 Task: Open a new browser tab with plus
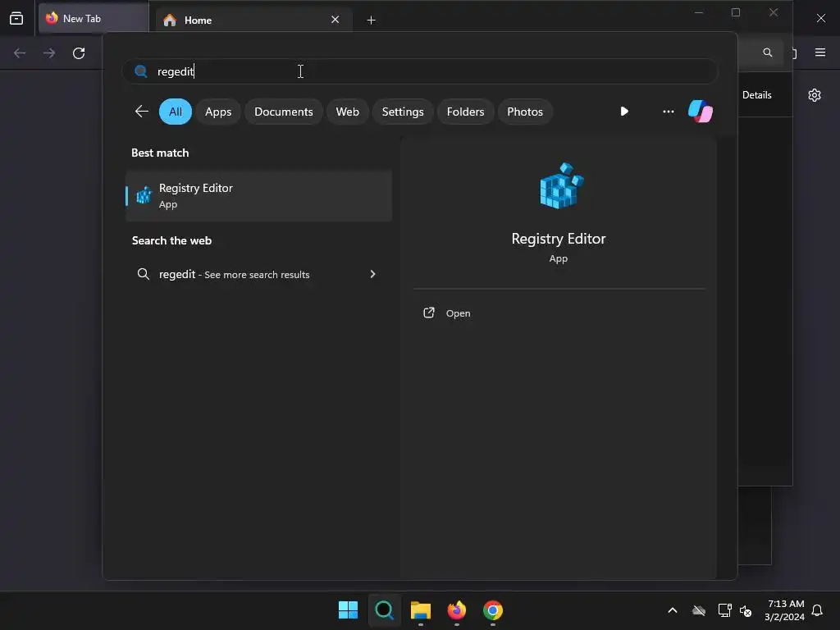click(371, 21)
